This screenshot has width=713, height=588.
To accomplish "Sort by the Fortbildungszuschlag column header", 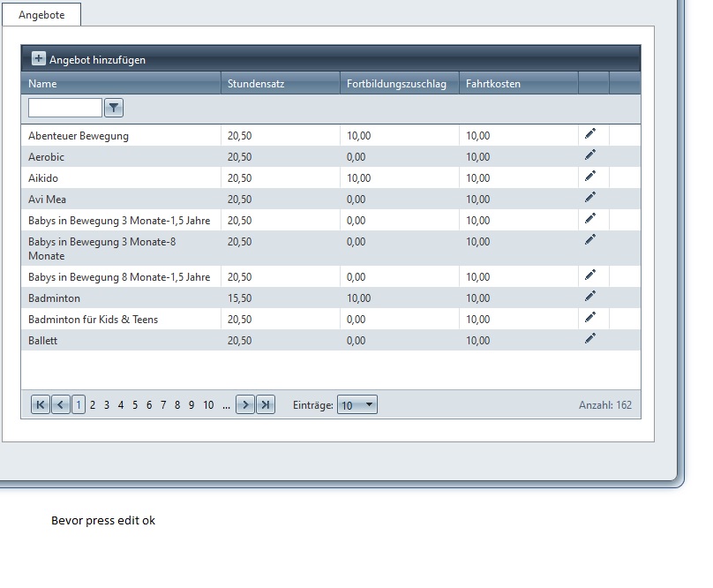I will click(400, 83).
